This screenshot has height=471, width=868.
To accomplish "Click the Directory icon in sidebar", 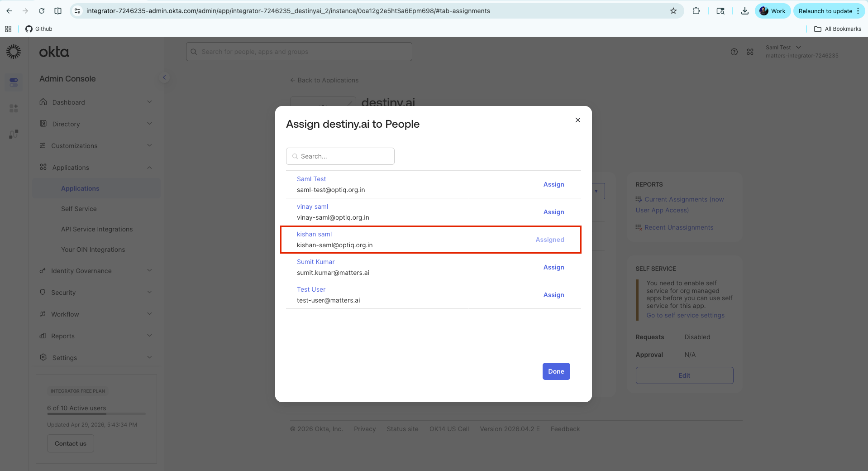I will 43,124.
